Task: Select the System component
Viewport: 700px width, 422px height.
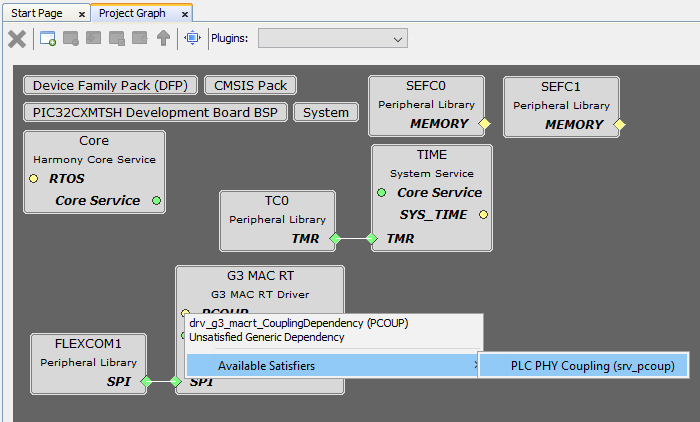Action: tap(326, 113)
